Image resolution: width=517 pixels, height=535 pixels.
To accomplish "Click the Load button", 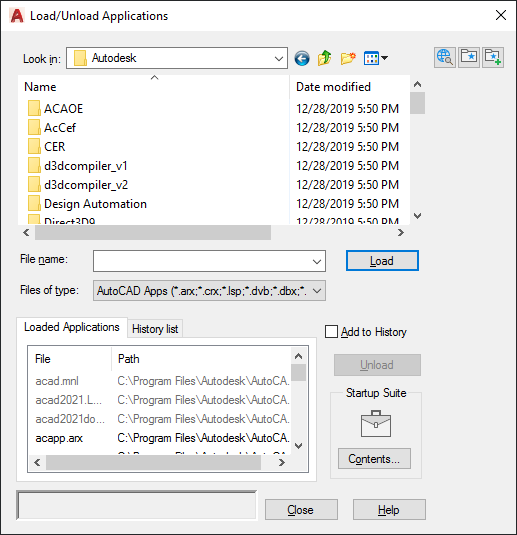I will pyautogui.click(x=382, y=261).
